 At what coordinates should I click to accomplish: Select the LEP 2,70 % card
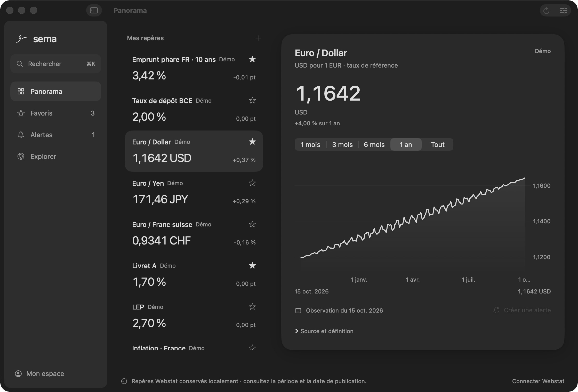[x=194, y=316]
